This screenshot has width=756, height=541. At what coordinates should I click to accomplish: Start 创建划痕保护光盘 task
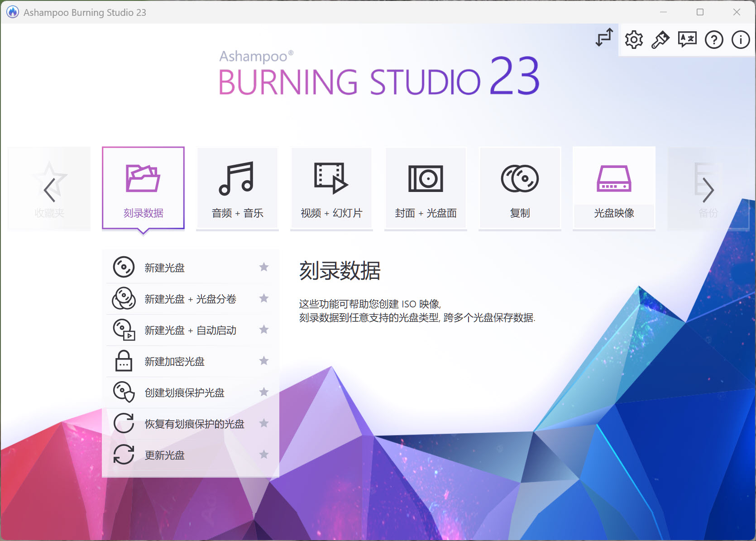coord(185,392)
